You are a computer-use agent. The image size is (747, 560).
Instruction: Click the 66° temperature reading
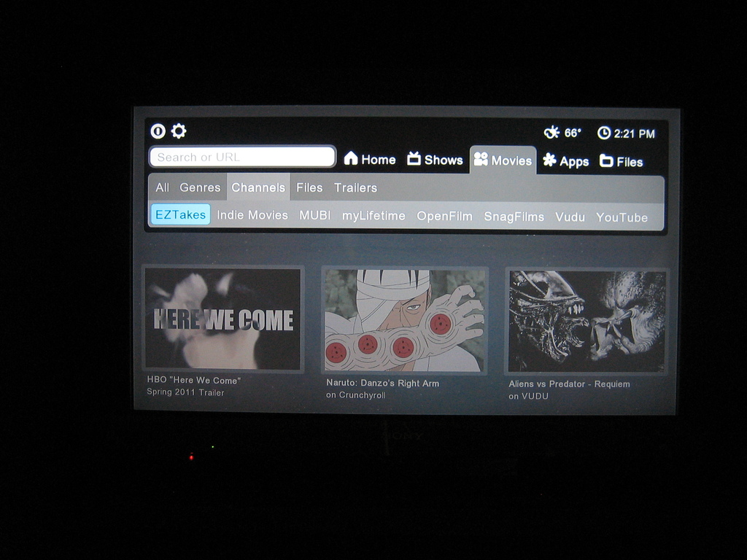point(573,133)
